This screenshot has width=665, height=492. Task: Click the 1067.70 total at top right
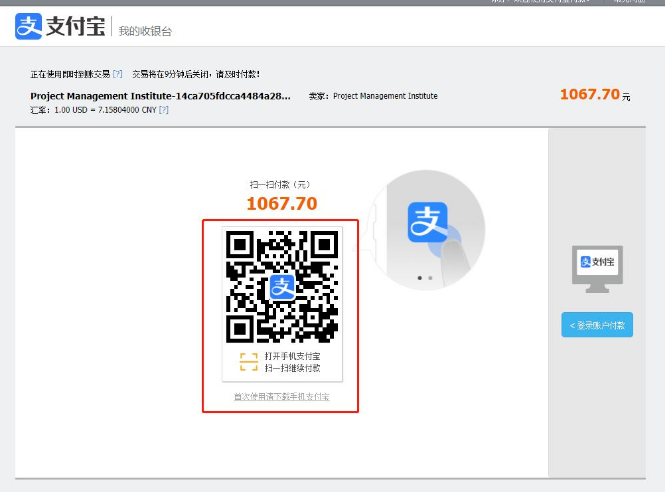(x=590, y=94)
